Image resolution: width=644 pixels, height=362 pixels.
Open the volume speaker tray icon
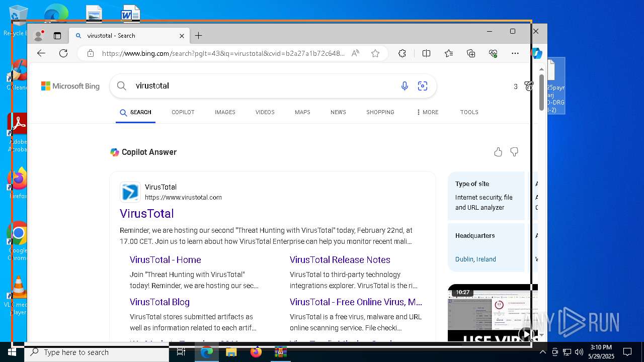[x=579, y=352]
